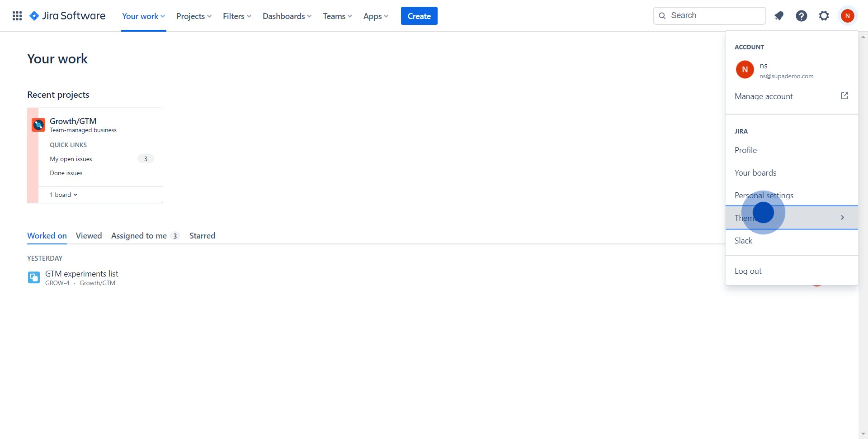
Task: Expand the Filters dropdown menu
Action: click(237, 16)
